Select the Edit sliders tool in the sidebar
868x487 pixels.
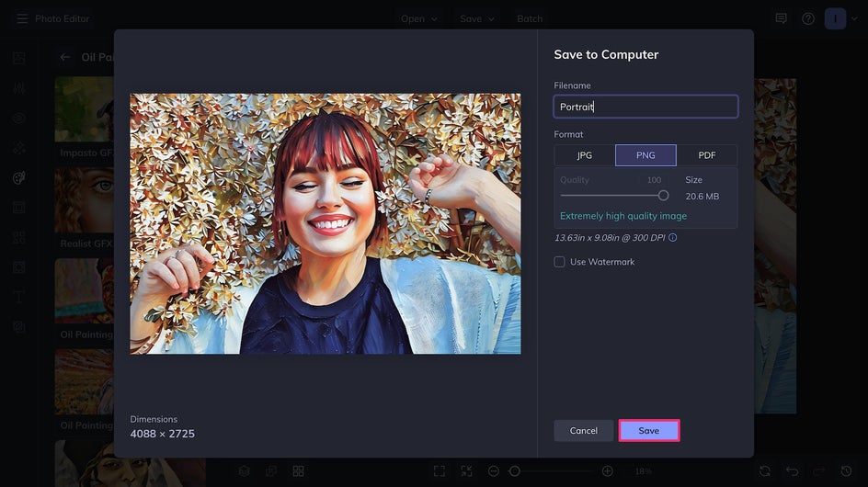(19, 88)
